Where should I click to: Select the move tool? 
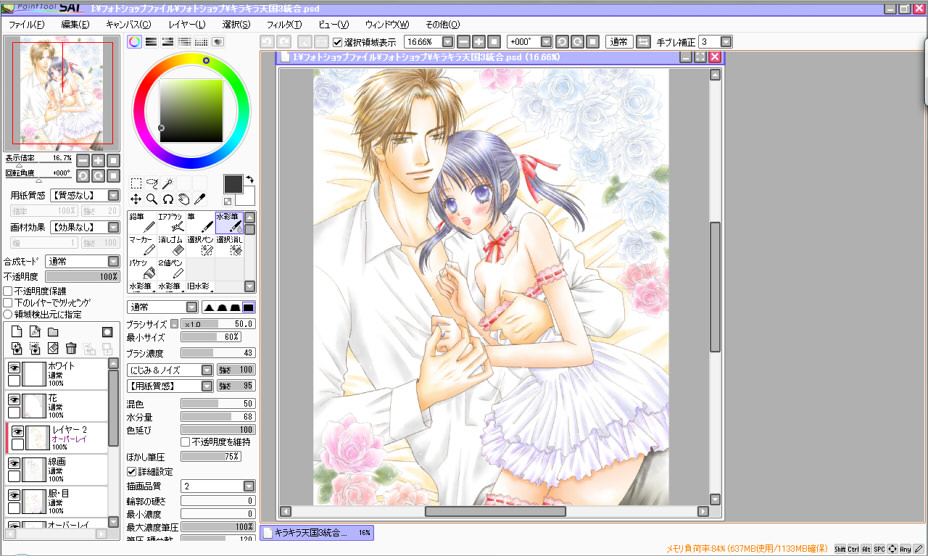tap(136, 199)
